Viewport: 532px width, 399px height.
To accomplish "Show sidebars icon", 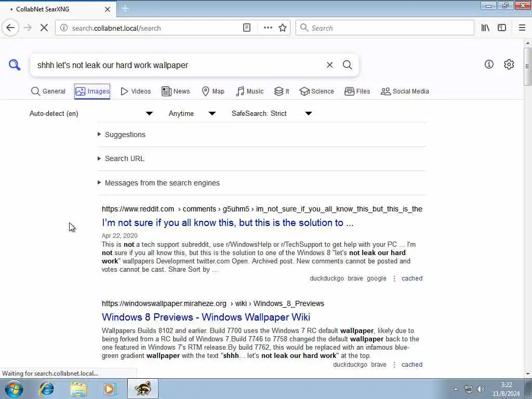I will tap(502, 28).
